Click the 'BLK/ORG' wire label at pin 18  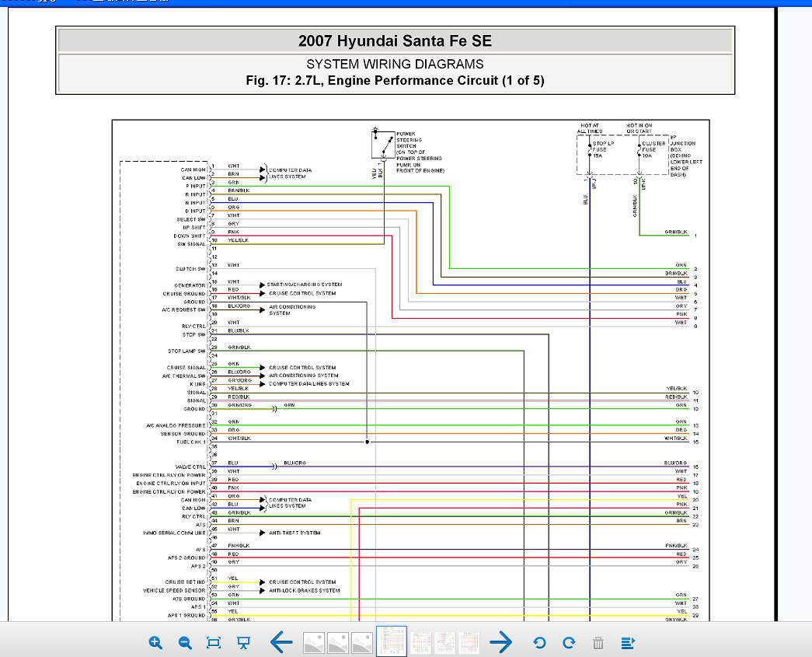[239, 306]
